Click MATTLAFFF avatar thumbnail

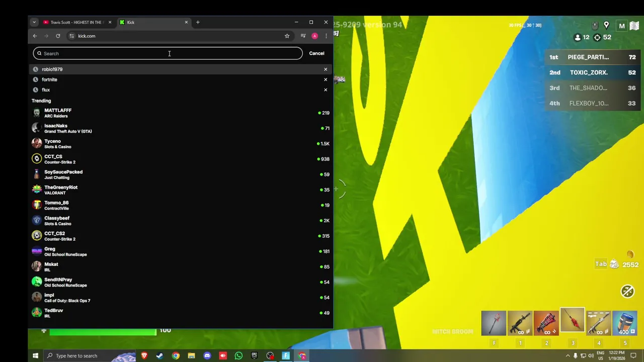click(37, 113)
